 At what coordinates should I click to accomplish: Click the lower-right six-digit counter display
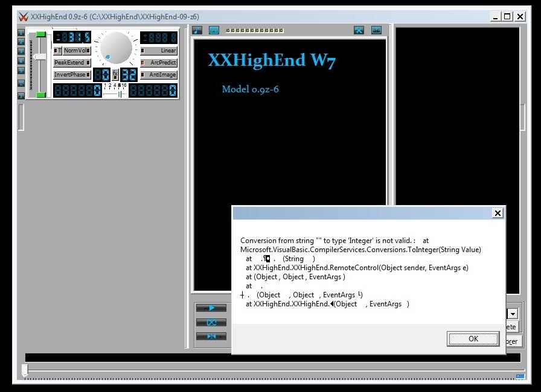[x=153, y=90]
